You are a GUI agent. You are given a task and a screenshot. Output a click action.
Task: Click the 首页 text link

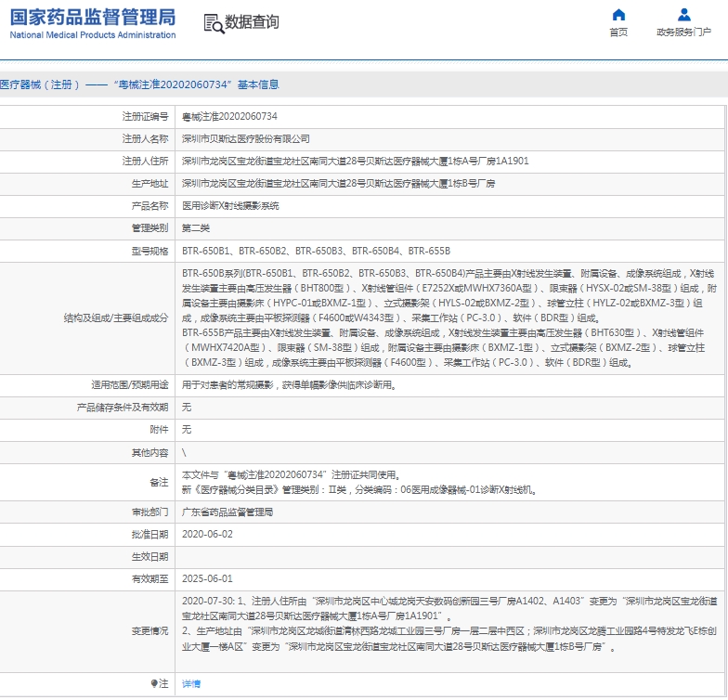pyautogui.click(x=618, y=32)
